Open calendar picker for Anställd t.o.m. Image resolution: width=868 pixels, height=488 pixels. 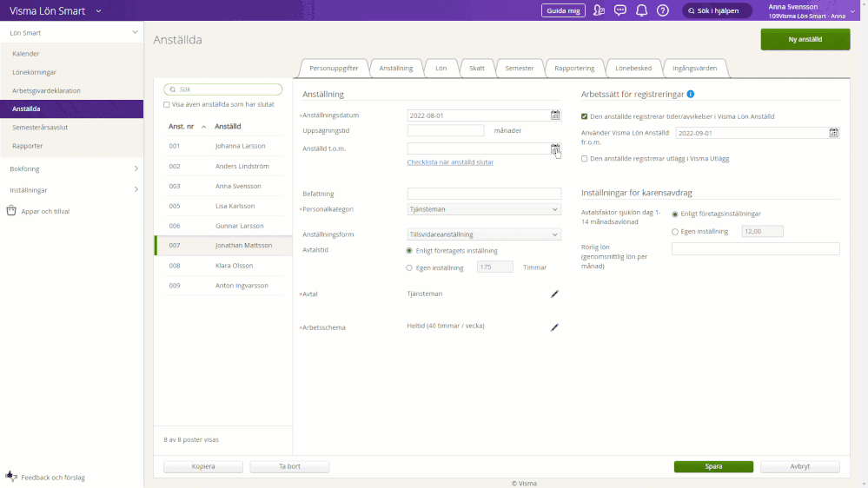pos(555,148)
